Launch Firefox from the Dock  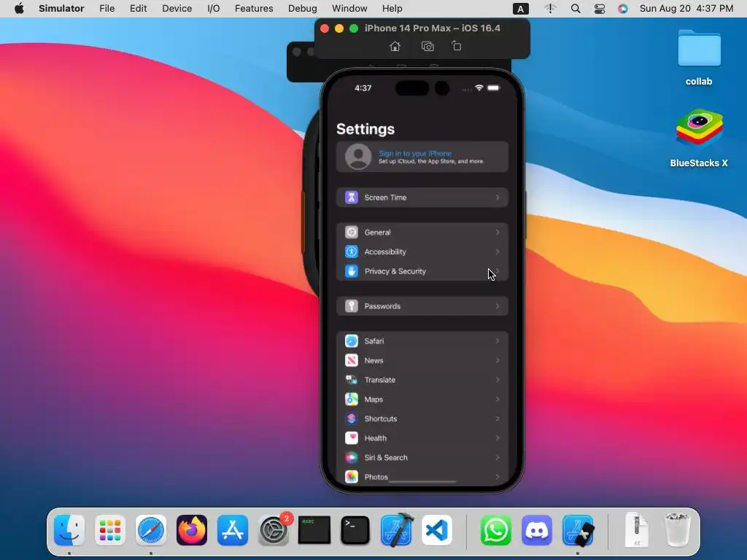(x=192, y=530)
